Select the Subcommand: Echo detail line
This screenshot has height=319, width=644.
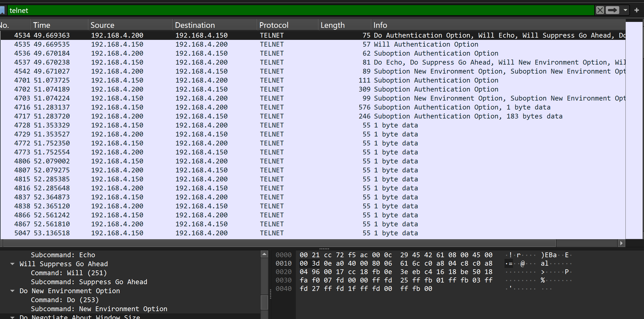[x=63, y=255]
